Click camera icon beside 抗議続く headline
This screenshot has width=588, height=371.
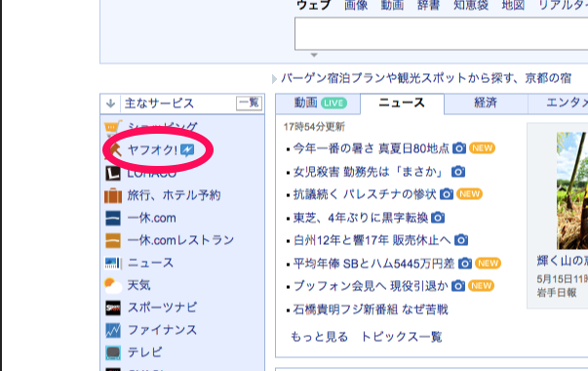pyautogui.click(x=447, y=194)
